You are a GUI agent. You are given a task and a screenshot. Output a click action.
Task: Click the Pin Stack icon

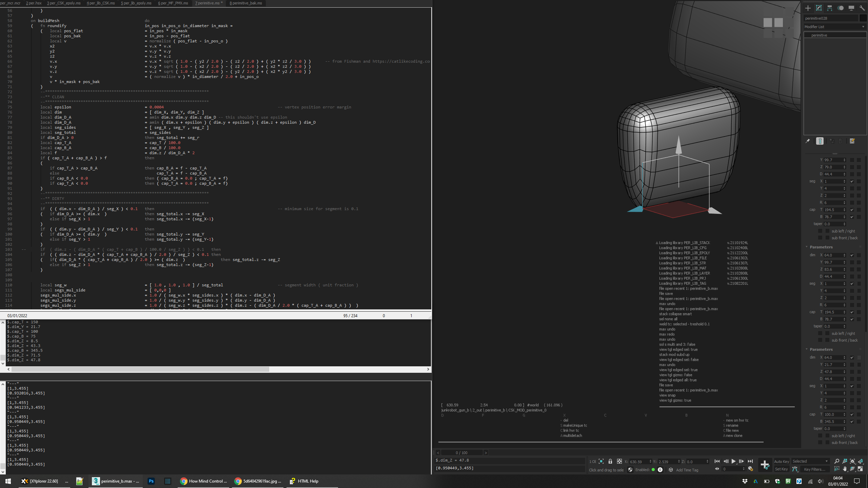coord(808,141)
